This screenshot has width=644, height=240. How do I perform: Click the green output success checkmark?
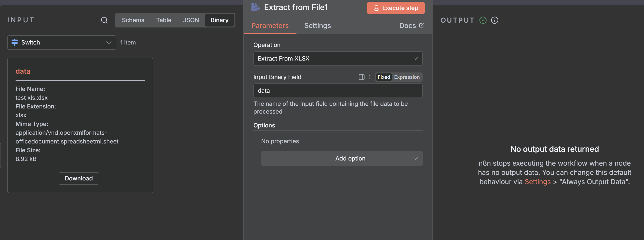pyautogui.click(x=483, y=20)
